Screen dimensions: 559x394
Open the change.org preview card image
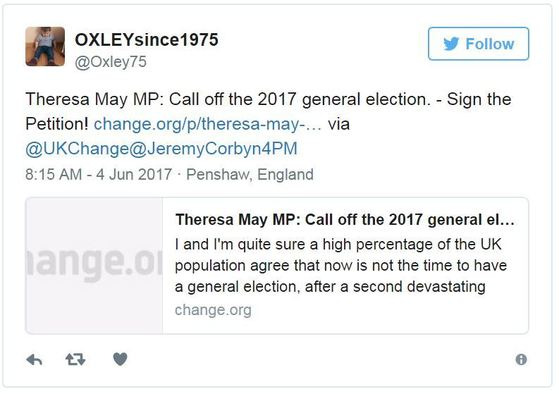coord(94,266)
